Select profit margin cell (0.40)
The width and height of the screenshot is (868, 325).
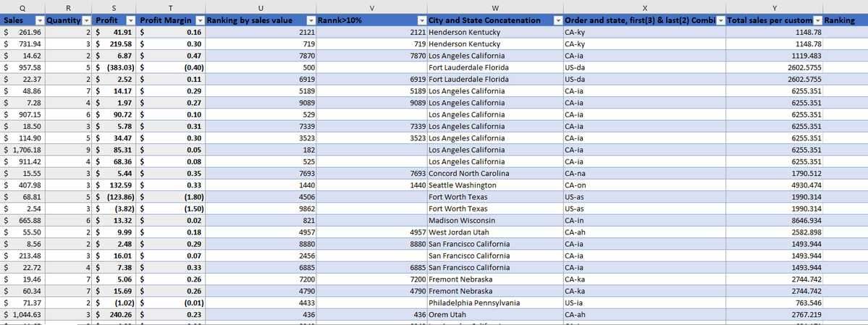(171, 67)
